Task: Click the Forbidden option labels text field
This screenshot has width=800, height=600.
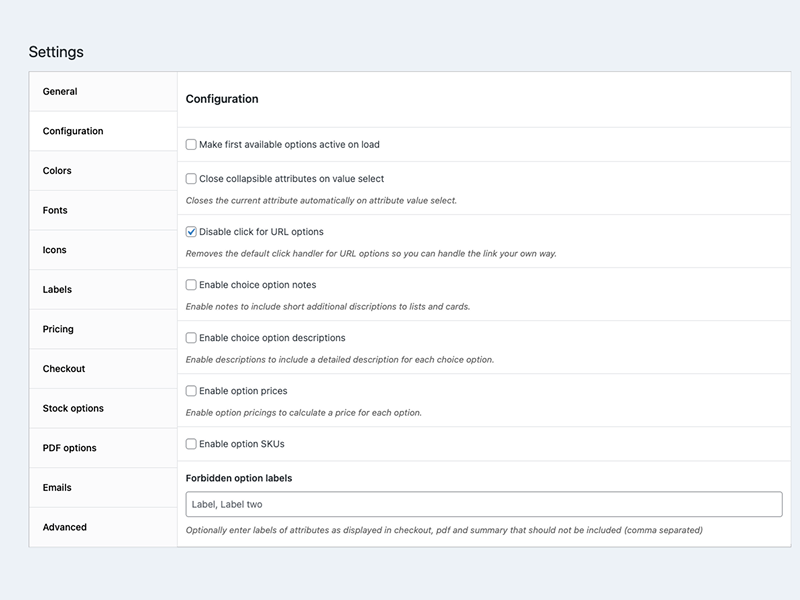Action: click(x=484, y=505)
